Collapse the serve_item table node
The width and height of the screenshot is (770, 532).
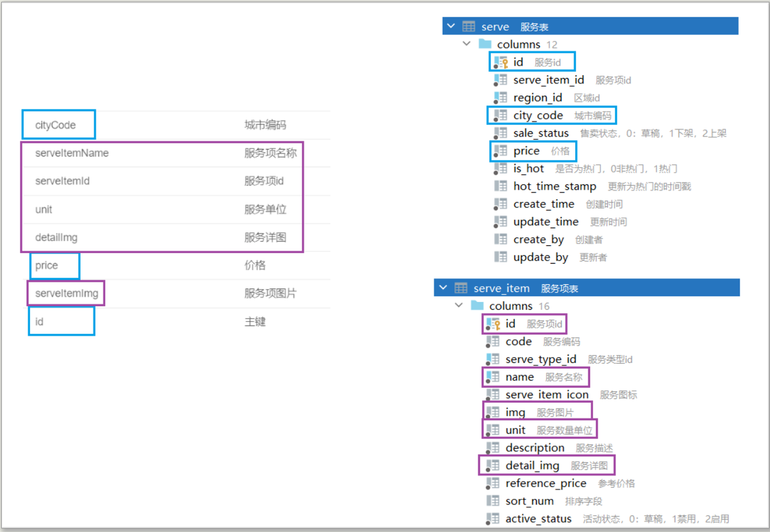(x=443, y=288)
